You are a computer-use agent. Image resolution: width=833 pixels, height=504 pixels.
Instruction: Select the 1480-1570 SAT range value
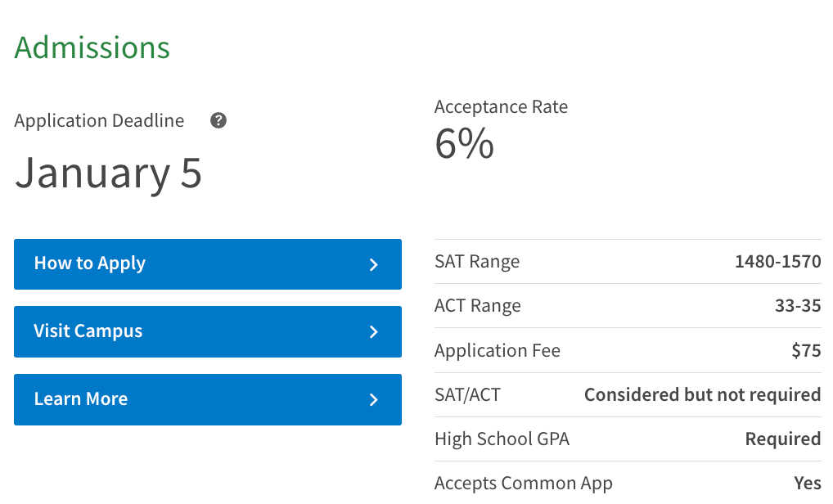point(777,261)
